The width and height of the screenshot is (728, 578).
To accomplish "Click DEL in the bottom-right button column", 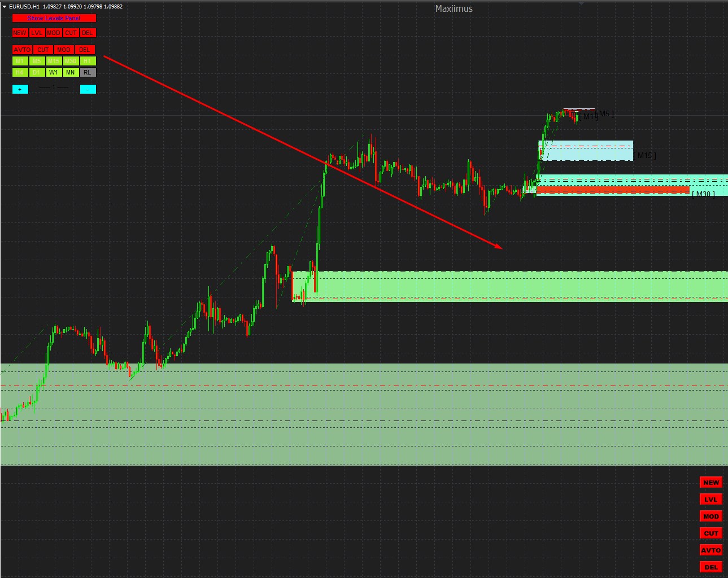I will tap(711, 567).
